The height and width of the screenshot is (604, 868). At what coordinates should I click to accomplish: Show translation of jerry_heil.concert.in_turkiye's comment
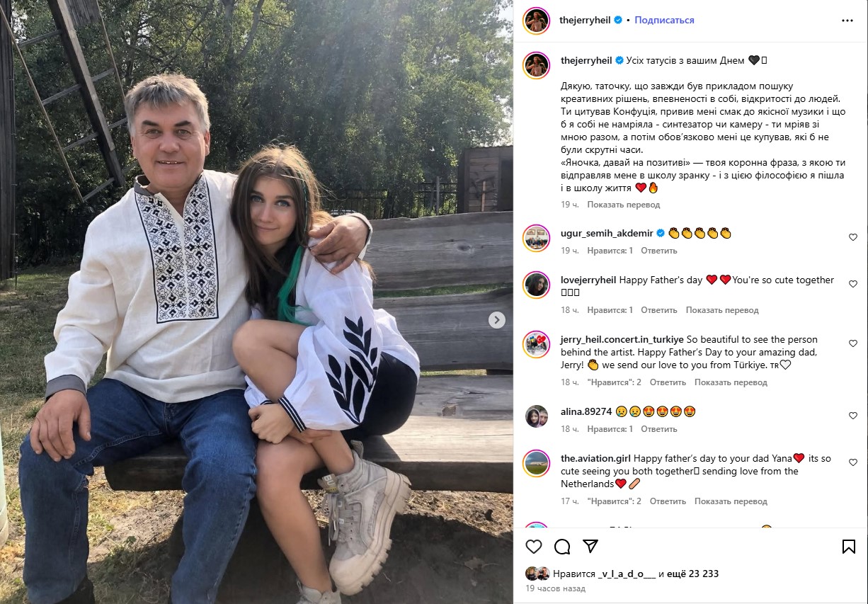click(731, 382)
